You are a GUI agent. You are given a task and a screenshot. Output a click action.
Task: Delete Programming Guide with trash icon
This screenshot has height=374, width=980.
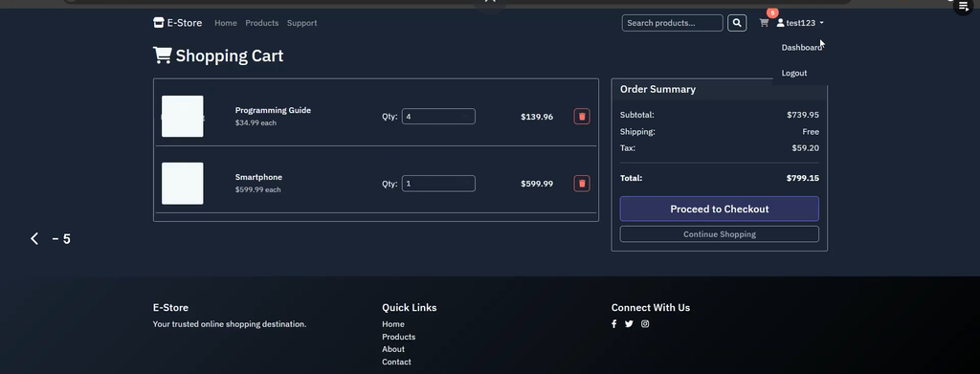582,116
